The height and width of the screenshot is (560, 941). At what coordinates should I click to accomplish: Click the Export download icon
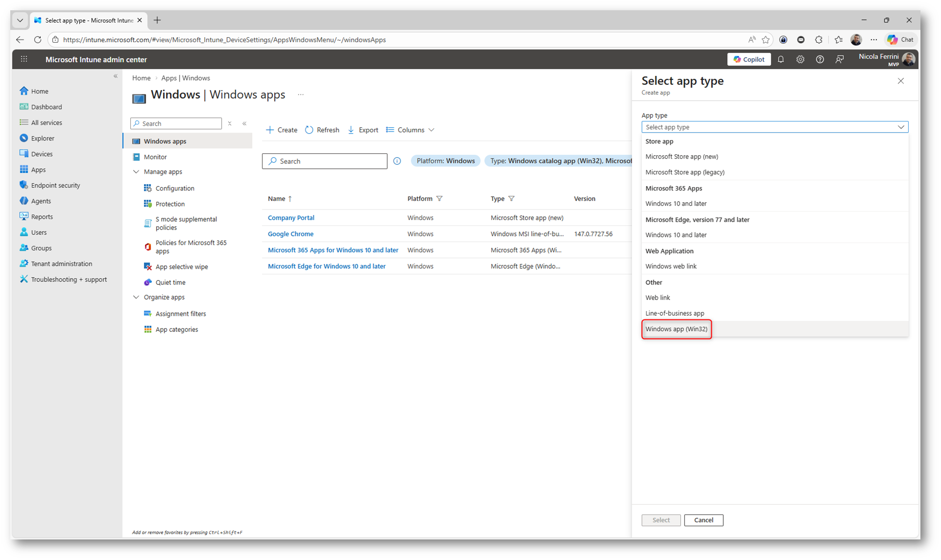coord(351,130)
